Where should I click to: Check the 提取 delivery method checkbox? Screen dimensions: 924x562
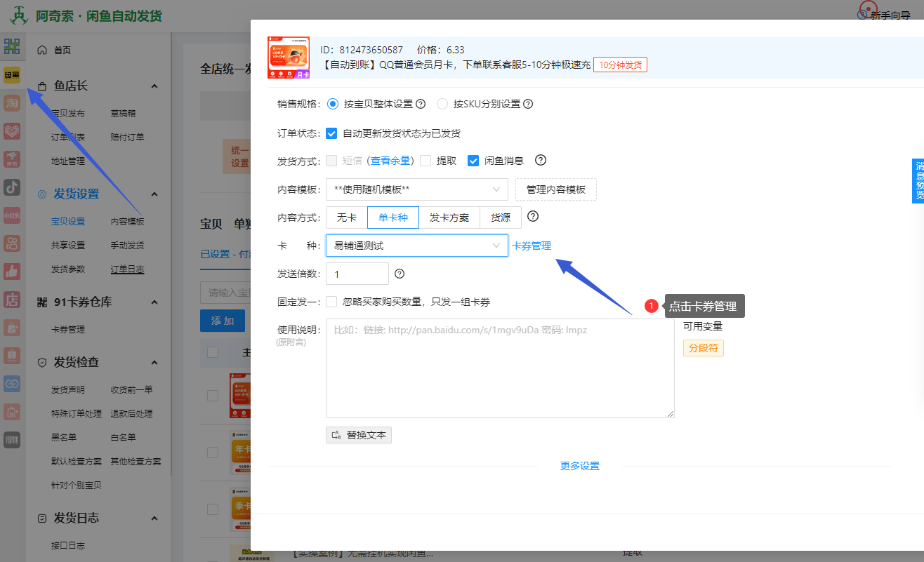pyautogui.click(x=425, y=161)
